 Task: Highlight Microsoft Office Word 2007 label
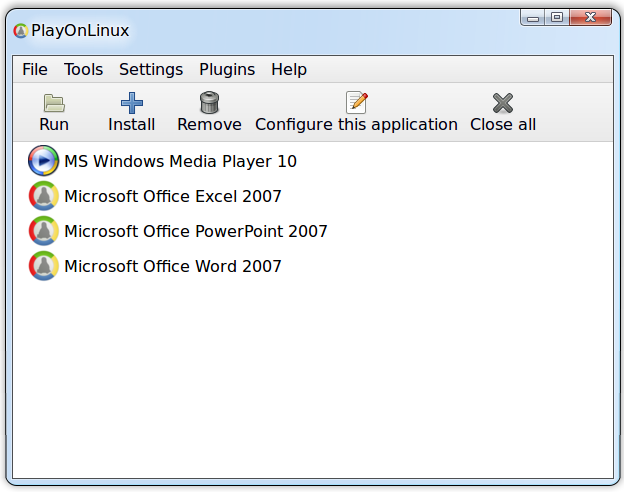[x=173, y=266]
